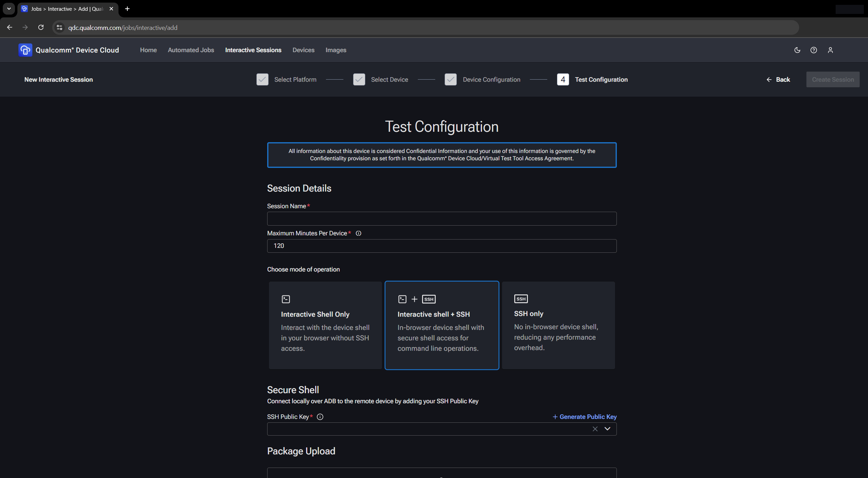The width and height of the screenshot is (868, 478).
Task: Click the Back button
Action: [778, 80]
